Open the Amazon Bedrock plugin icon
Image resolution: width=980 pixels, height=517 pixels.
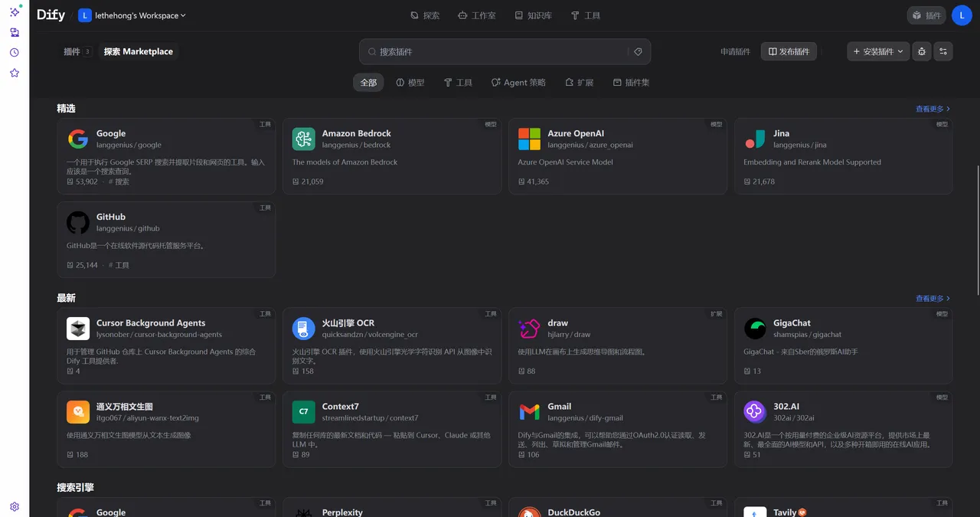[304, 139]
